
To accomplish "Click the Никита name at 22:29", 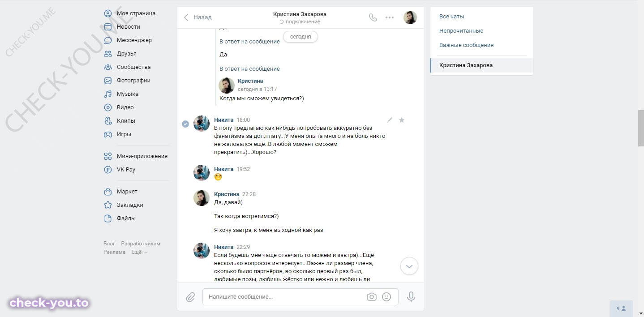I will click(223, 247).
